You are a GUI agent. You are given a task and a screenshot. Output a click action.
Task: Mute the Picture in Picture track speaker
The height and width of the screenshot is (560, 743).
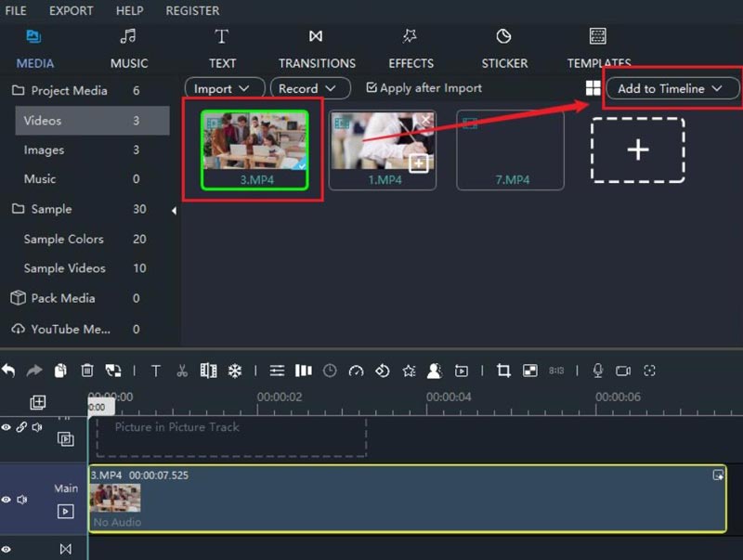[37, 427]
